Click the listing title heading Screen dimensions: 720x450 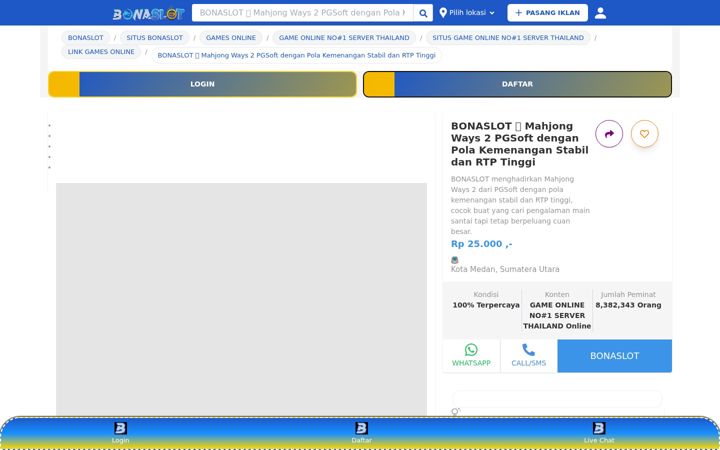coord(519,144)
